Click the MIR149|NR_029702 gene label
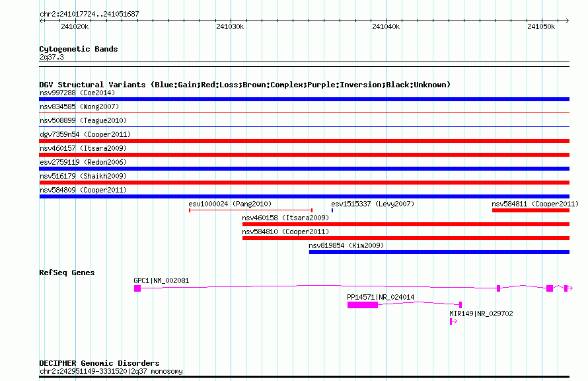Viewport: 588px width, 381px height. pyautogui.click(x=481, y=314)
